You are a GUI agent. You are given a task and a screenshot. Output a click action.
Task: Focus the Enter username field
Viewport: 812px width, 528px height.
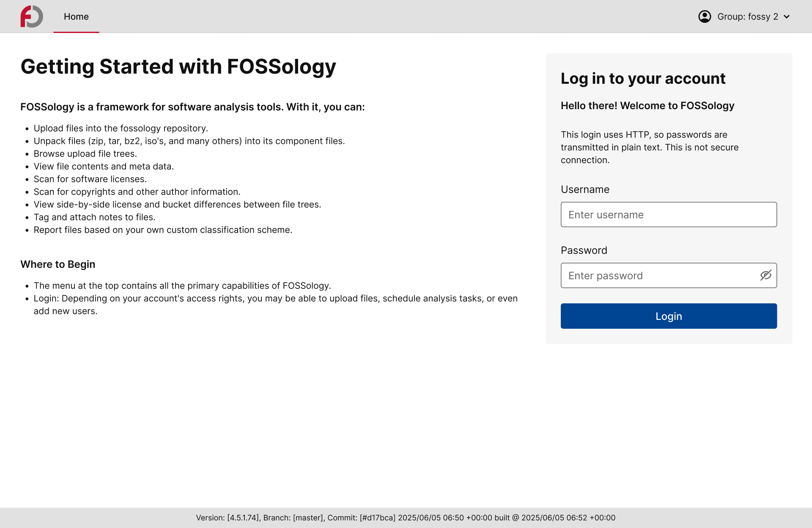pos(669,214)
